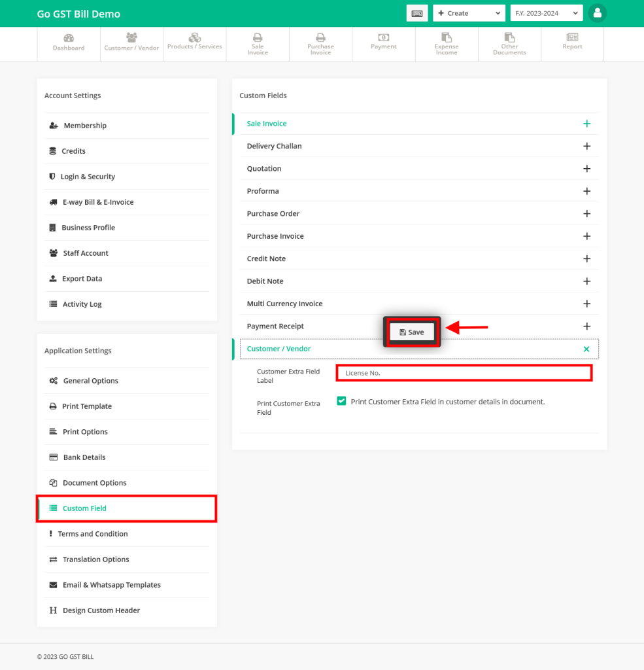This screenshot has width=644, height=670.
Task: Select the Customer / Vendor navigation icon
Action: (131, 43)
